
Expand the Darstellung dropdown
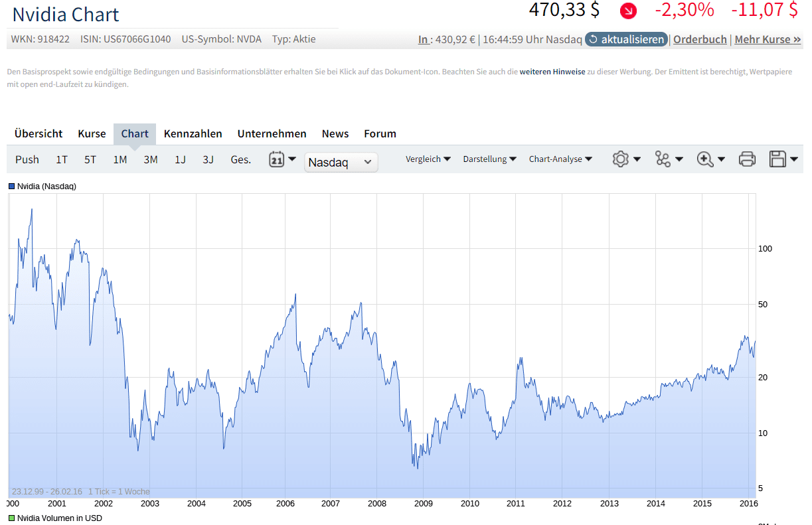tap(490, 159)
